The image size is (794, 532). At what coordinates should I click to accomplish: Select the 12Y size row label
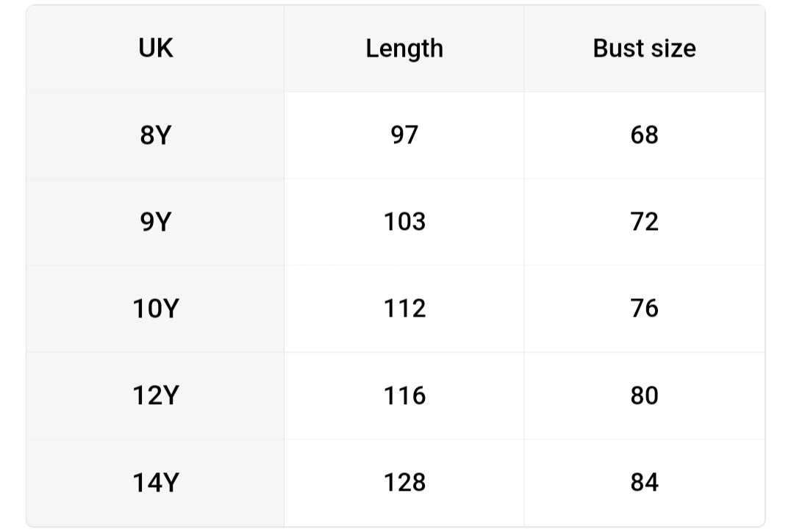(x=155, y=396)
